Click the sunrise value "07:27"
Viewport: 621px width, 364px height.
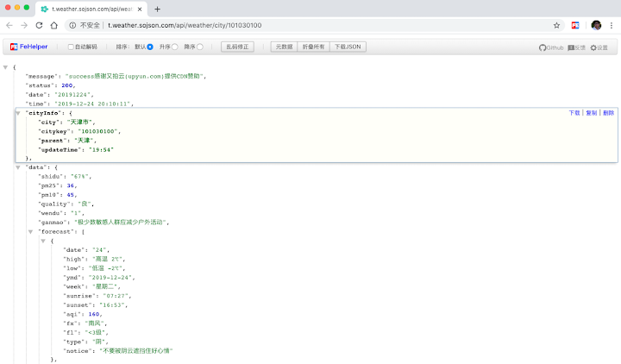click(x=116, y=296)
